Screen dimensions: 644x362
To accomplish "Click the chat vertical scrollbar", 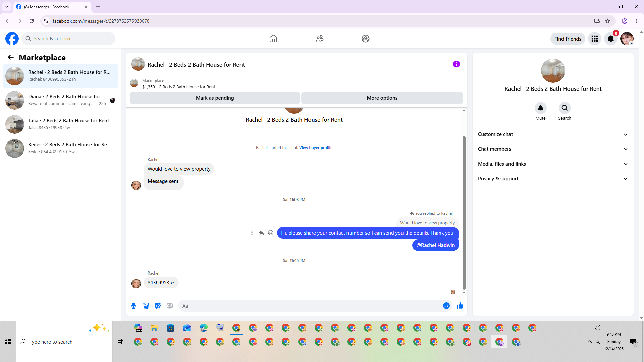I will [464, 213].
